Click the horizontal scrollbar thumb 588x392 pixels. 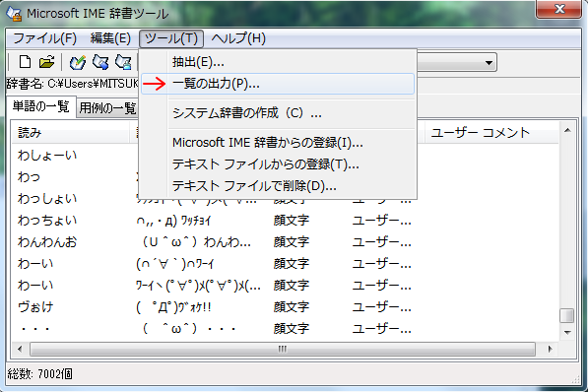click(283, 350)
